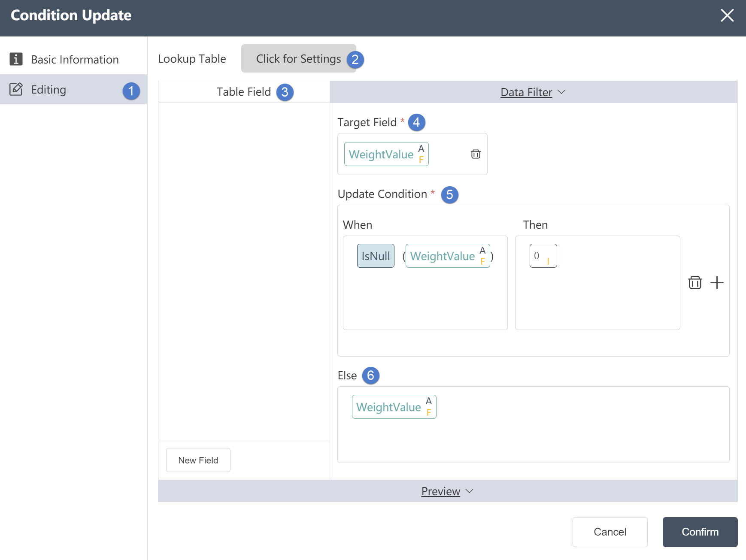746x560 pixels.
Task: Click the Data Filter chevron arrow
Action: pyautogui.click(x=561, y=92)
